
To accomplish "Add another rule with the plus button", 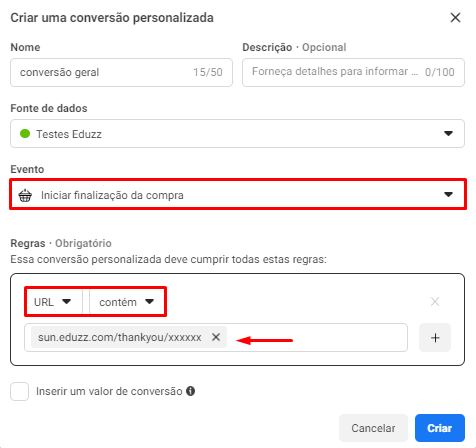I will (435, 338).
